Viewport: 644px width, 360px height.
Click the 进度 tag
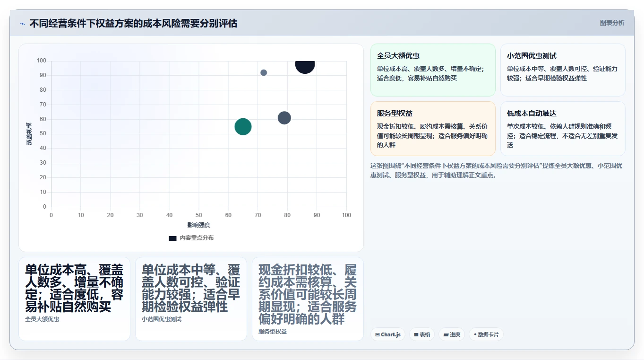pos(452,334)
